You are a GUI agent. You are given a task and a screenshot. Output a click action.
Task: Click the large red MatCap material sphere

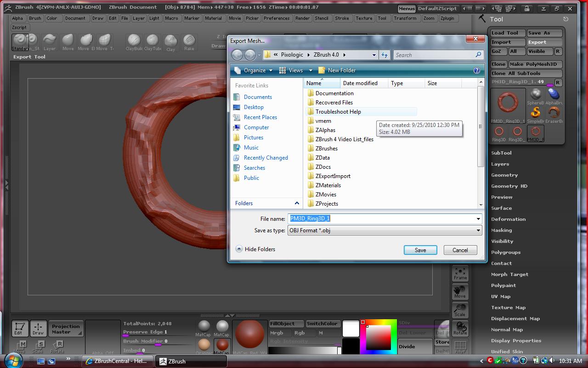point(250,336)
